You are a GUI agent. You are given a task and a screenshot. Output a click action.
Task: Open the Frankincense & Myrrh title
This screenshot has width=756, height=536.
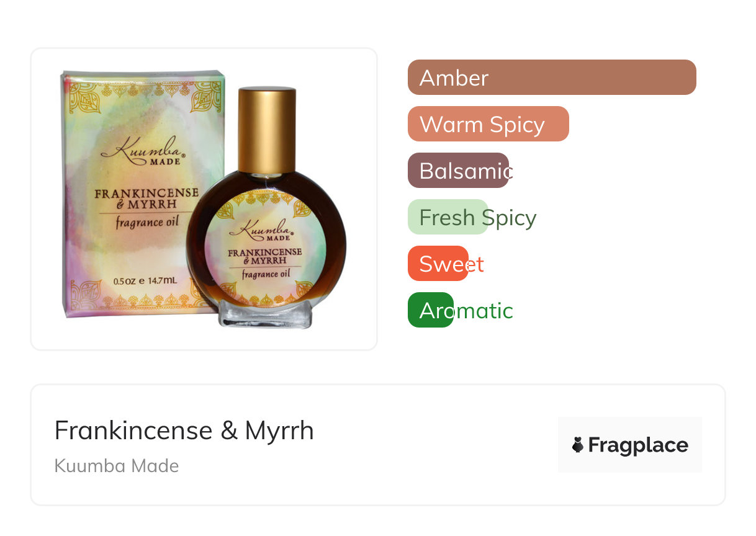184,430
